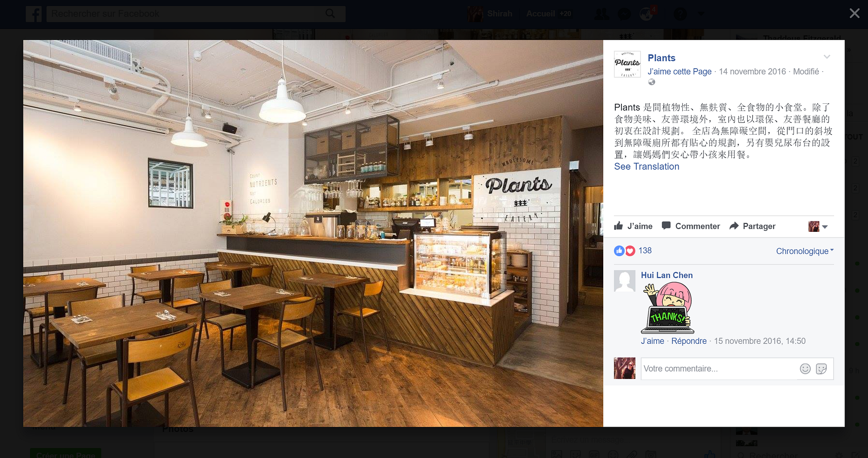The width and height of the screenshot is (868, 458).
Task: Open the emoji picker in comment box
Action: 805,369
